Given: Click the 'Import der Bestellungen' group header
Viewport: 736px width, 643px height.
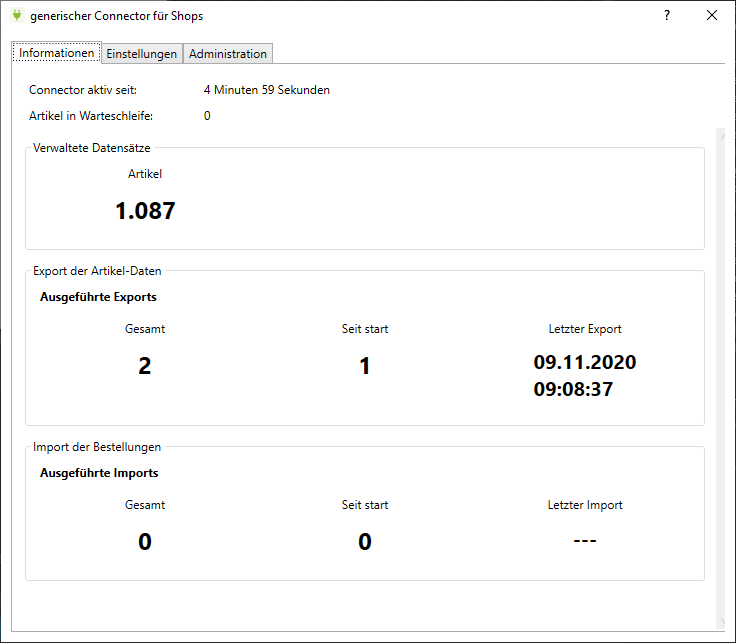Looking at the screenshot, I should click(97, 447).
